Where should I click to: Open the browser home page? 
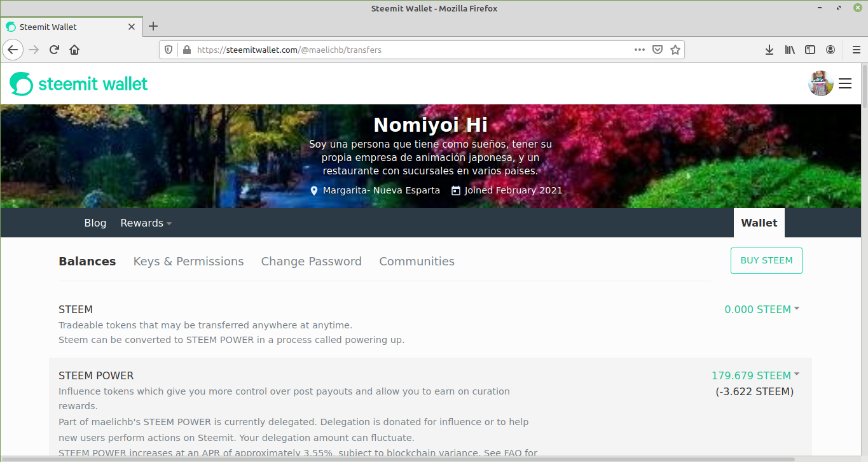[74, 50]
